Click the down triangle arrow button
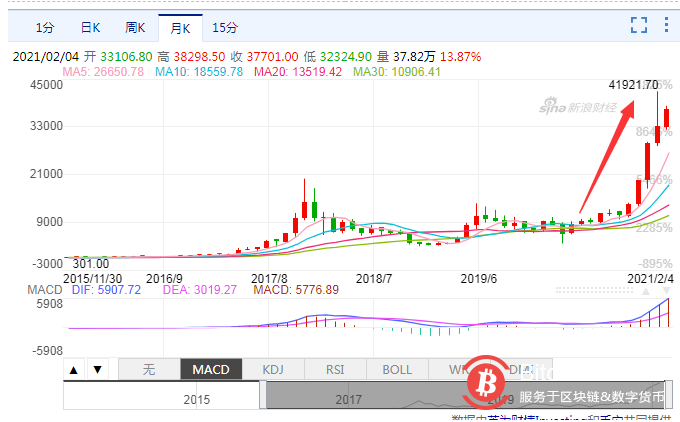 [97, 369]
